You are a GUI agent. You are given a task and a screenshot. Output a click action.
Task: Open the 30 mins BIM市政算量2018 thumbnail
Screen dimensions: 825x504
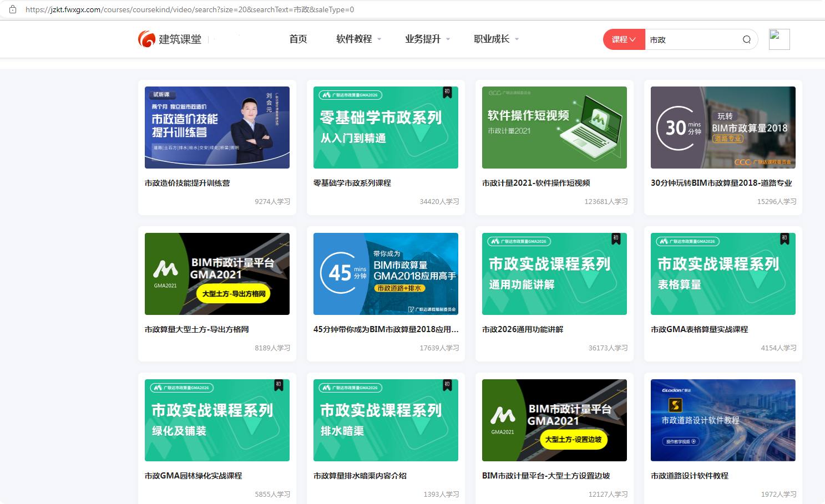(723, 128)
